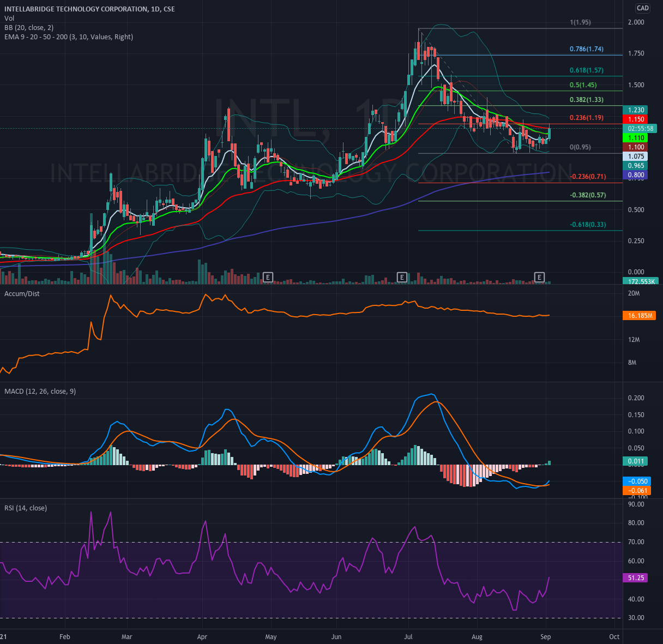Click the Fibonacci -0.382(0.57) level label
Image resolution: width=663 pixels, height=644 pixels.
pos(588,195)
